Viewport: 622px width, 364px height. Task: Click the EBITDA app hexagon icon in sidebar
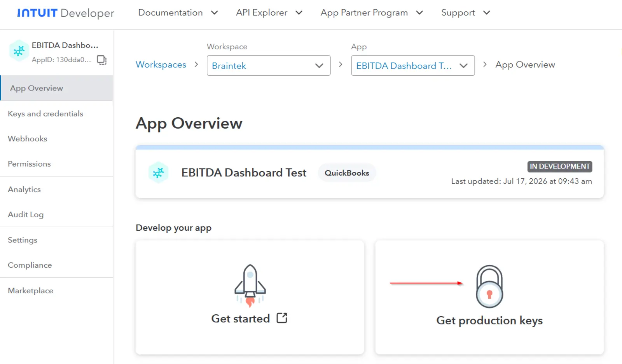19,51
